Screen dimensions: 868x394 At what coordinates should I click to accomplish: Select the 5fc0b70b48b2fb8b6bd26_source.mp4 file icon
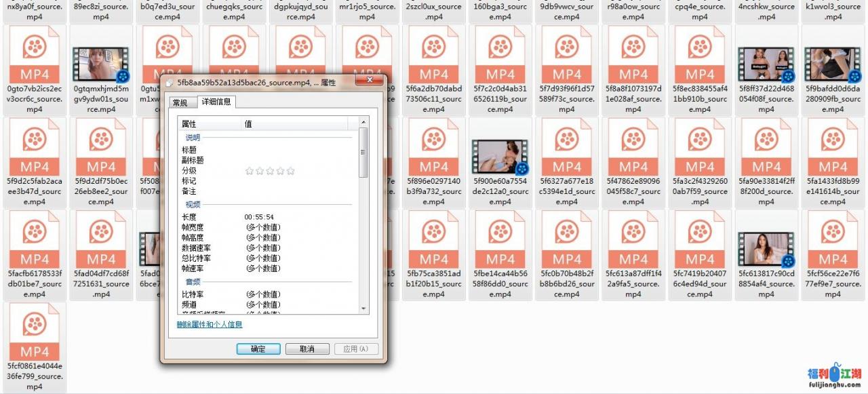point(566,243)
